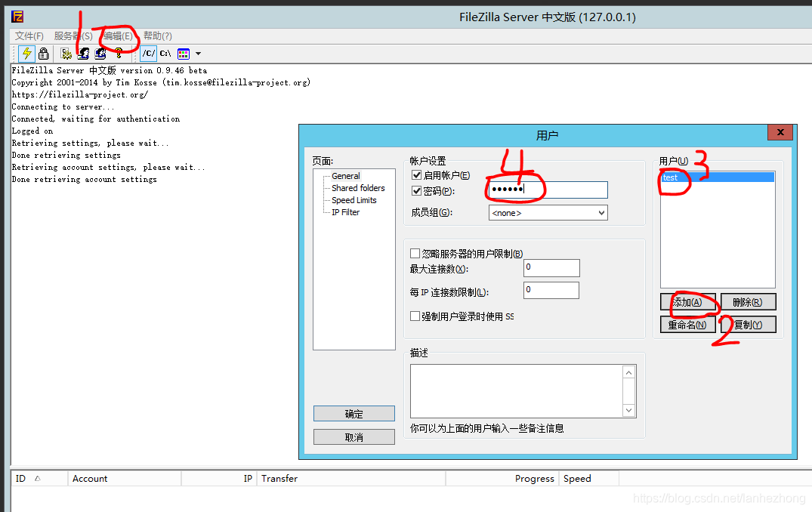Select the Shared folders page
Viewport: 812px width, 512px height.
click(358, 188)
